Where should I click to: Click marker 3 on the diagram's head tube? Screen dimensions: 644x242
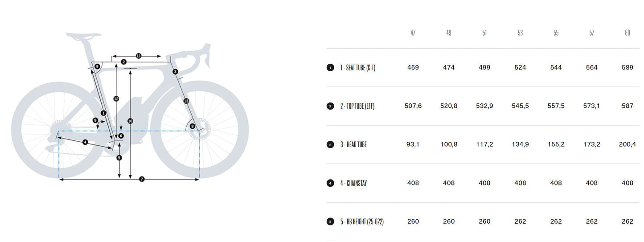pyautogui.click(x=175, y=72)
